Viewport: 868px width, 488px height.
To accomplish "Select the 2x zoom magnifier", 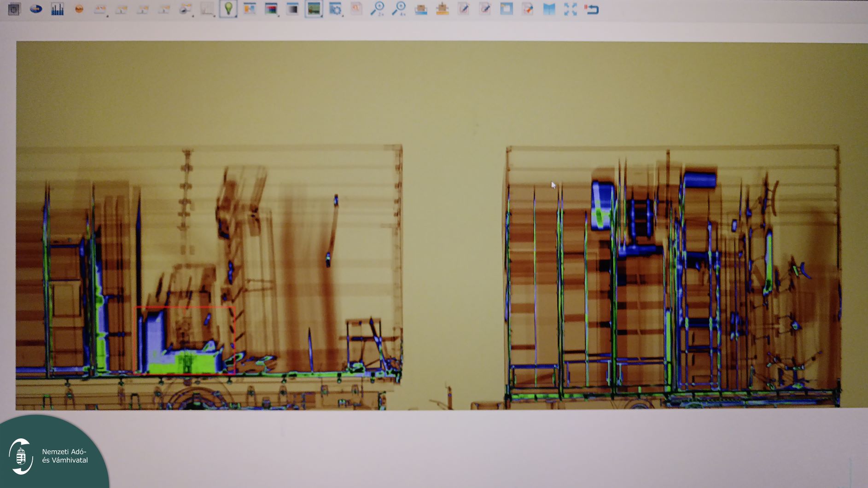I will (x=378, y=9).
